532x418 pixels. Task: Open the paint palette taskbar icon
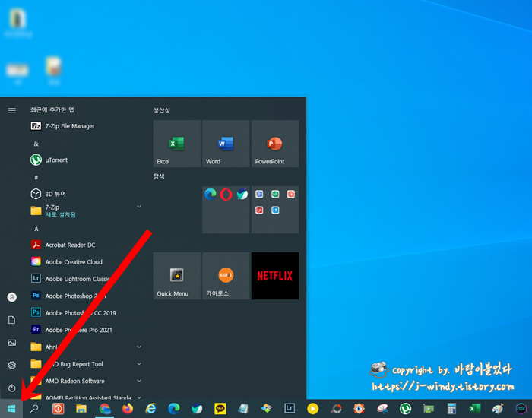tap(498, 409)
